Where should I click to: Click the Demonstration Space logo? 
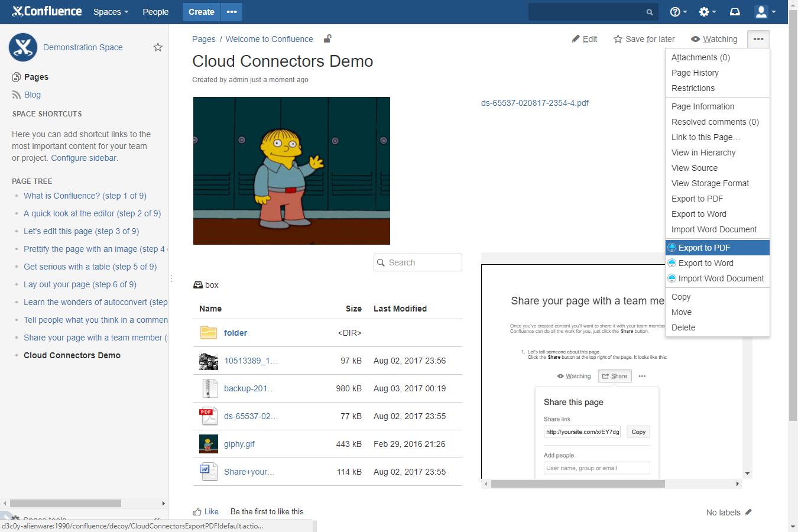(x=23, y=47)
